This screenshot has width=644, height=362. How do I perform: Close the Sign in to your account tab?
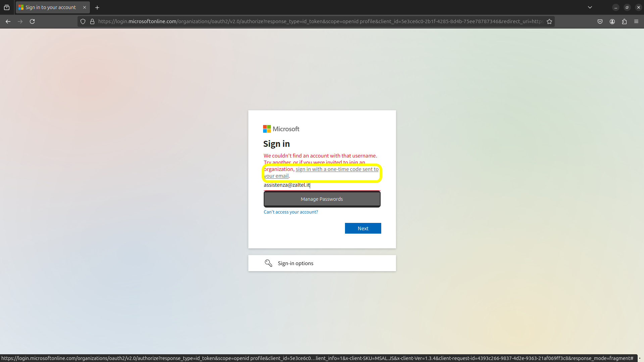(85, 7)
